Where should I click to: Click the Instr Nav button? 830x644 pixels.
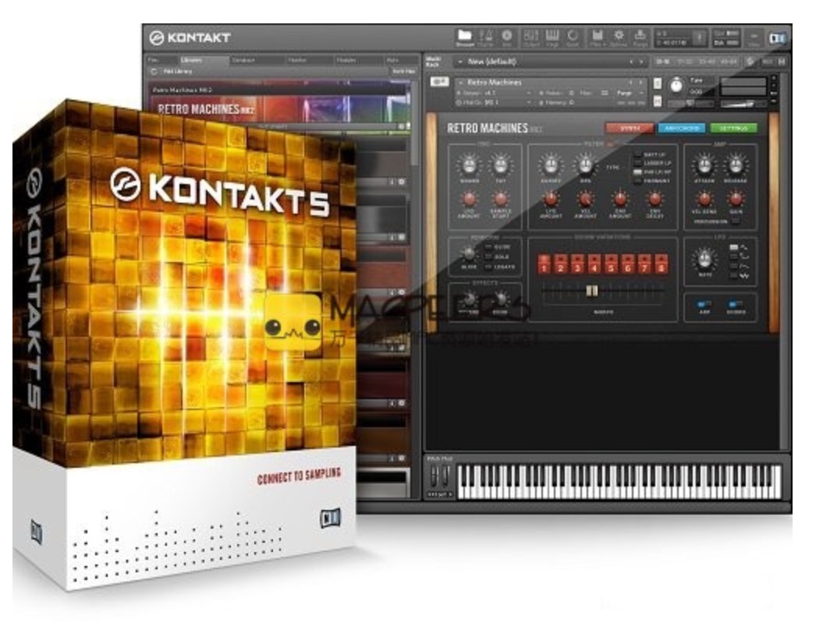(403, 71)
